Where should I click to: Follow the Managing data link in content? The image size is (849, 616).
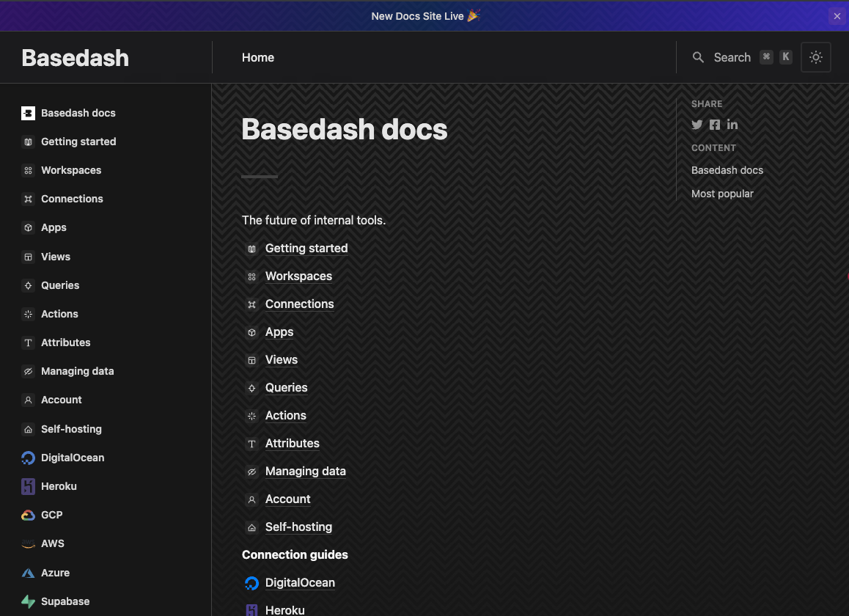[306, 472]
